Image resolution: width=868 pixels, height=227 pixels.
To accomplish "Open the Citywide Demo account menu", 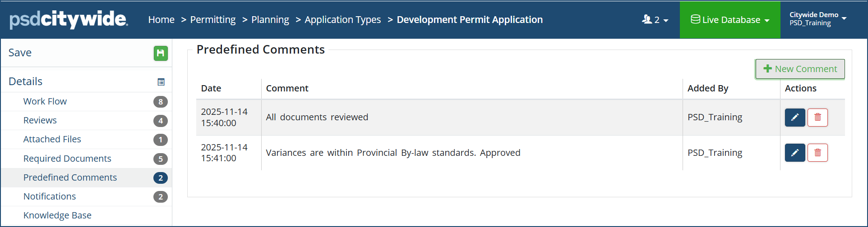I will point(817,19).
